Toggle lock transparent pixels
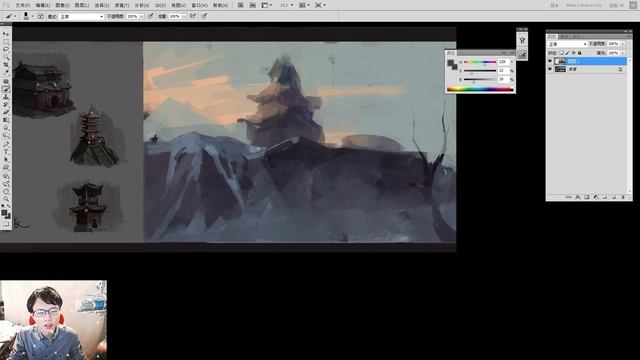The width and height of the screenshot is (640, 360). pyautogui.click(x=562, y=53)
